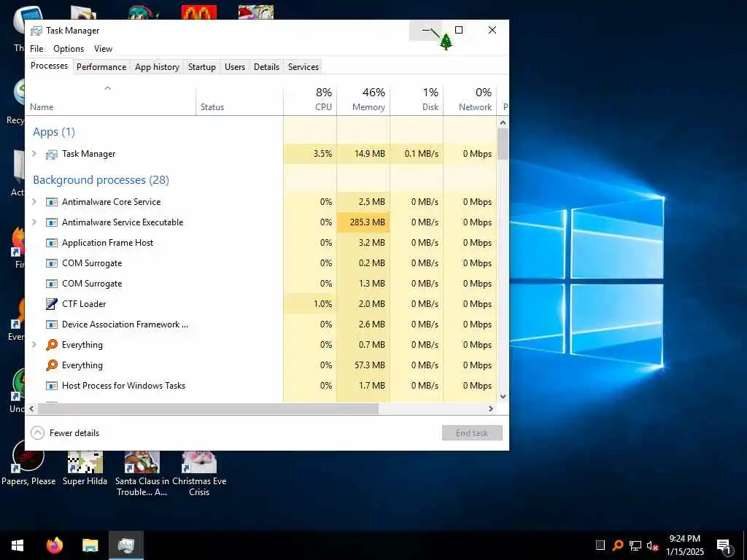Select the CTF Loader 1.0% CPU cell
747x560 pixels.
(x=310, y=304)
